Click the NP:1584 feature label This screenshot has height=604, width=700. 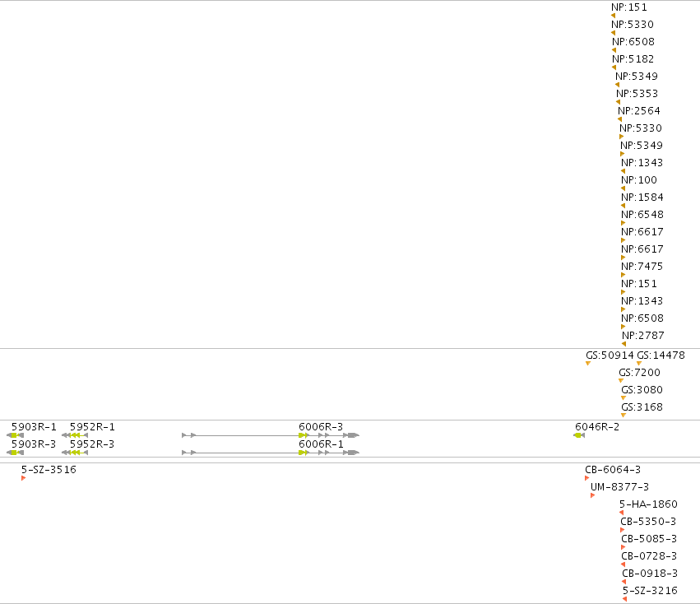coord(642,197)
